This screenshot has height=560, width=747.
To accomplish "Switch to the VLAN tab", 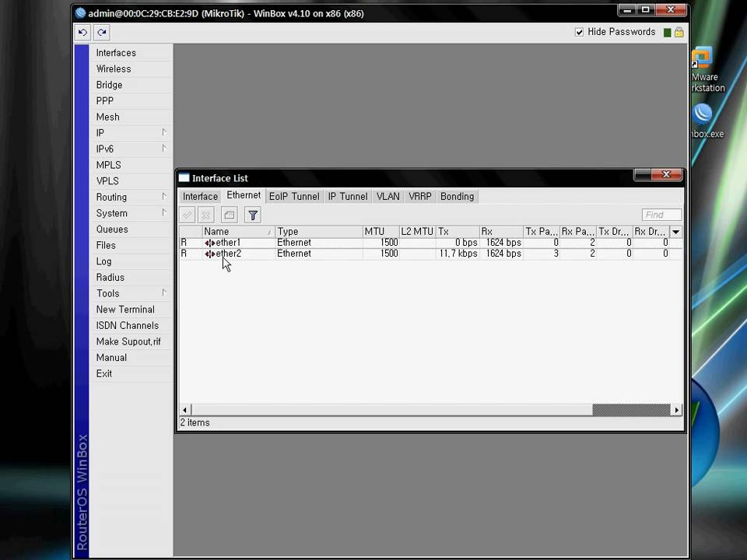I will pos(388,197).
